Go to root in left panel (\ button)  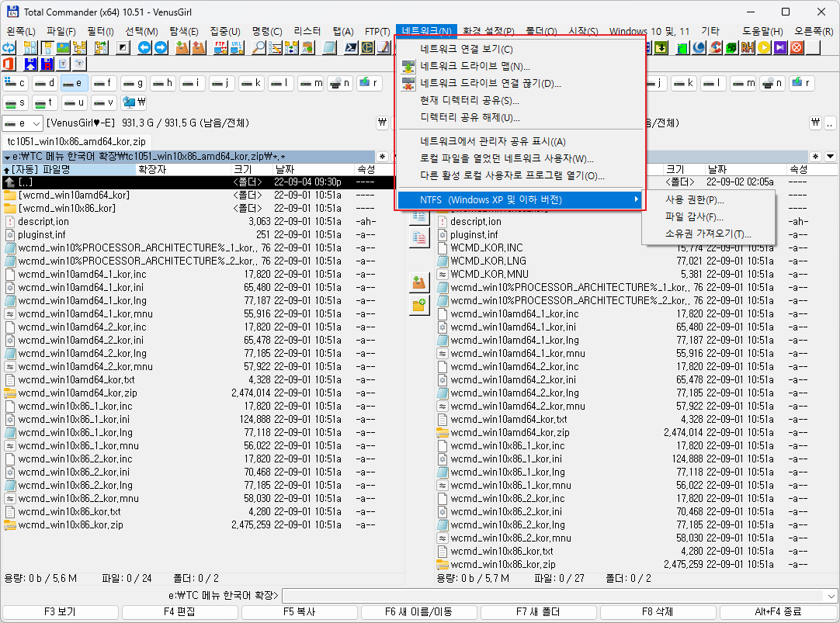382,123
